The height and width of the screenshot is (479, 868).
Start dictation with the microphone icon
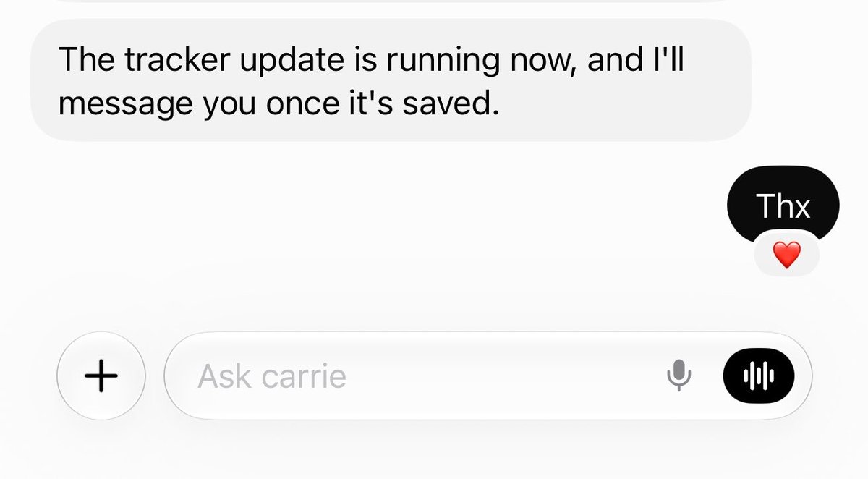678,376
